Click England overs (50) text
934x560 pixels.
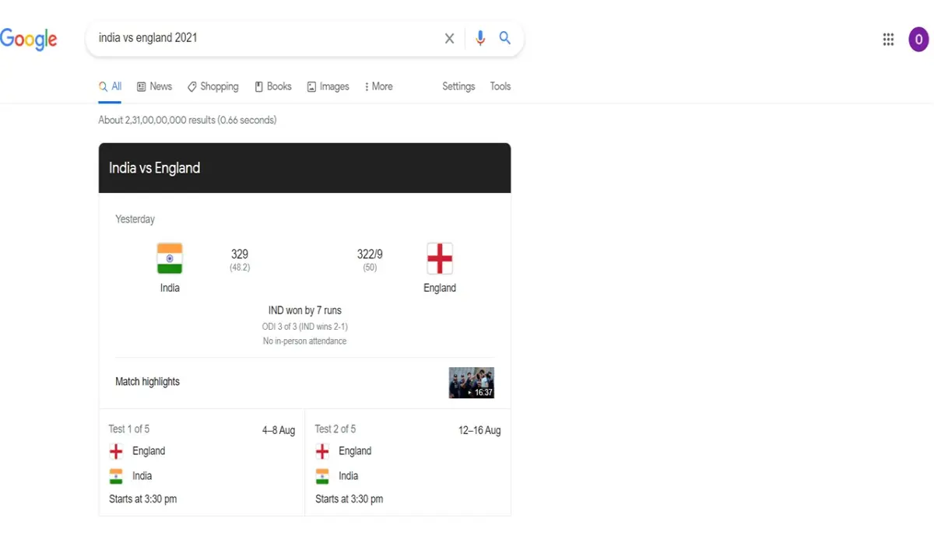click(370, 268)
